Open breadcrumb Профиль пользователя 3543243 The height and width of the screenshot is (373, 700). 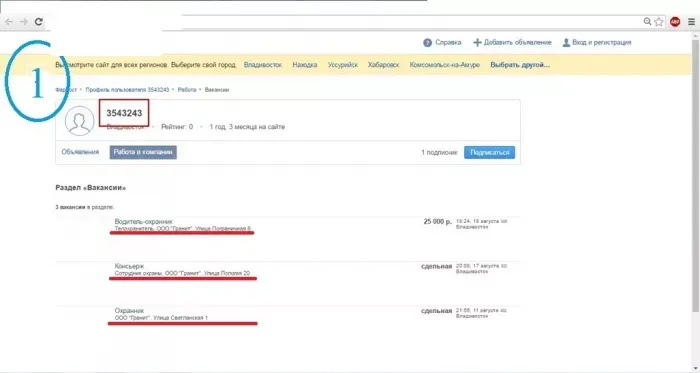[127, 90]
